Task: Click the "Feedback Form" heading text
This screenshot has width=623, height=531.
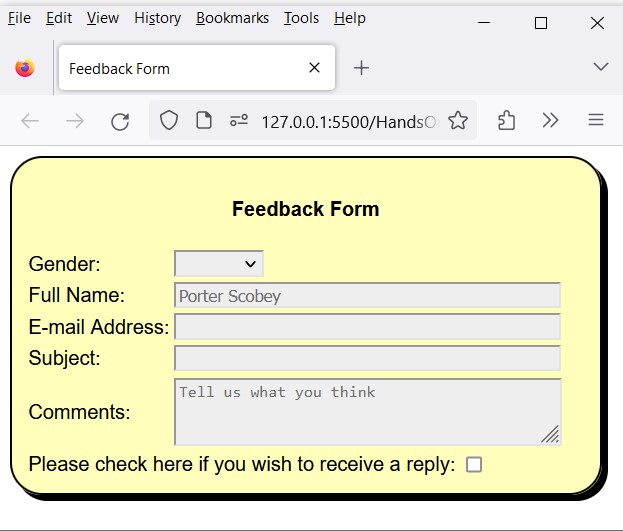Action: click(x=306, y=209)
